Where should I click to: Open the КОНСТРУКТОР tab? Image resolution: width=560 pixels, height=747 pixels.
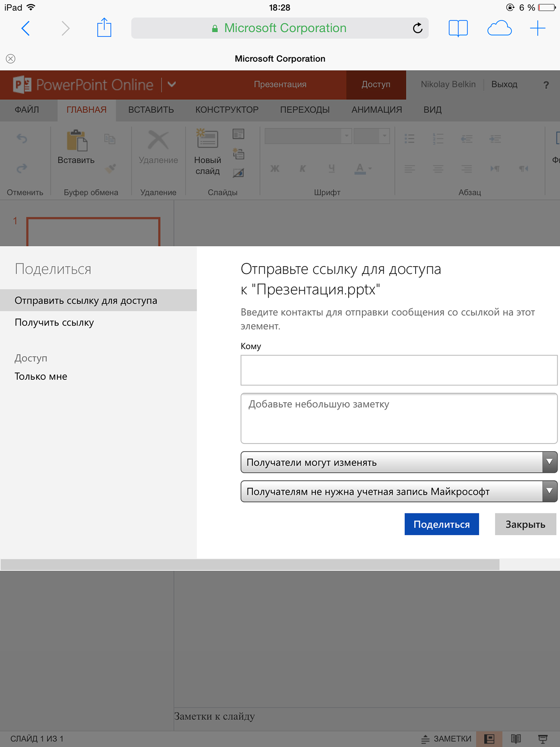(227, 110)
